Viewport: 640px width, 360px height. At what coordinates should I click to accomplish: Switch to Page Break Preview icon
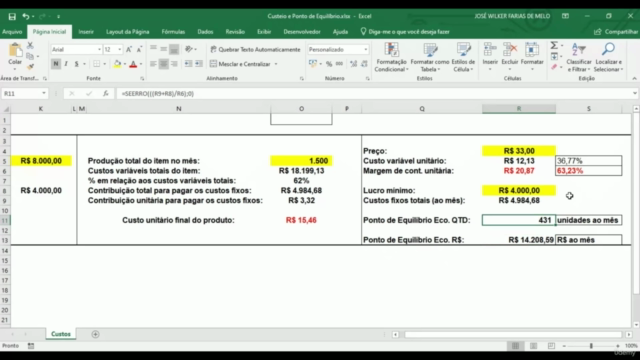click(551, 346)
